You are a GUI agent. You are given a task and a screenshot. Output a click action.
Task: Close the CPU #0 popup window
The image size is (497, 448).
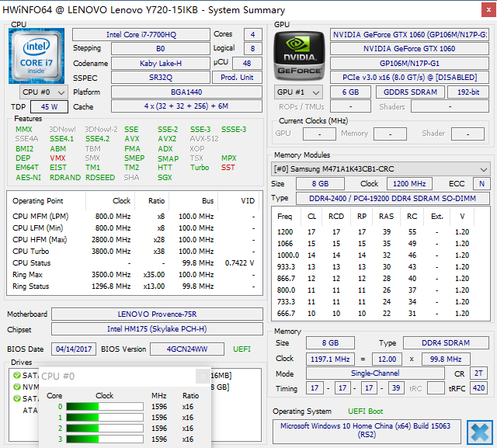click(203, 377)
